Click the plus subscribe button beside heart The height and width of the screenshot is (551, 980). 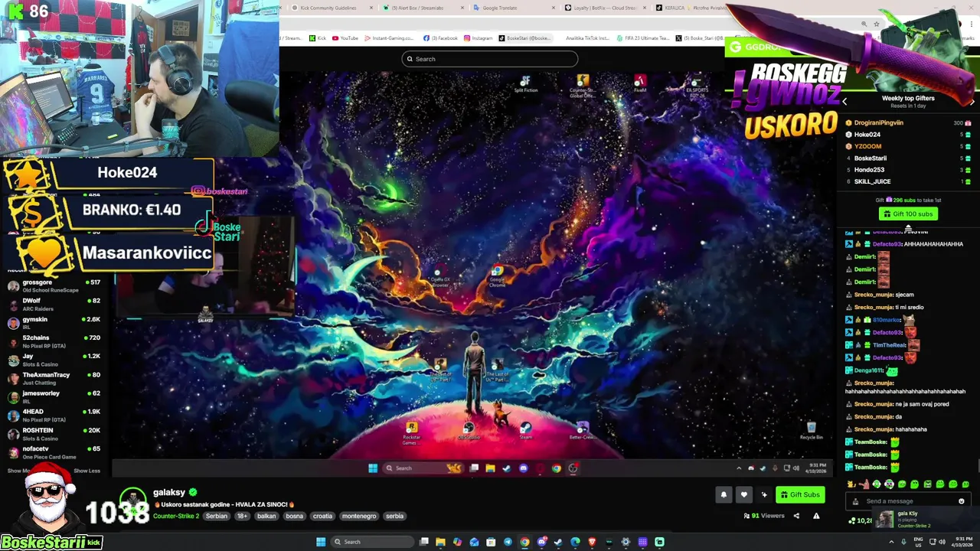(x=763, y=495)
